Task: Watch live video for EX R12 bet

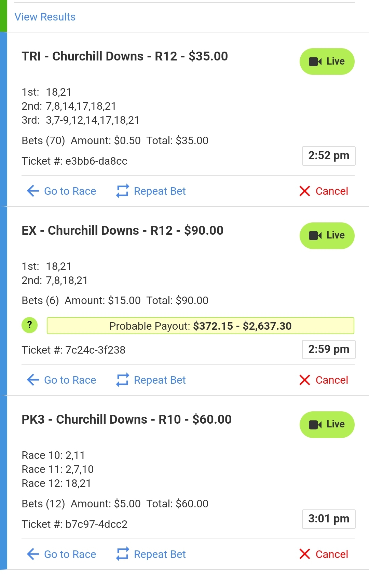Action: point(327,235)
